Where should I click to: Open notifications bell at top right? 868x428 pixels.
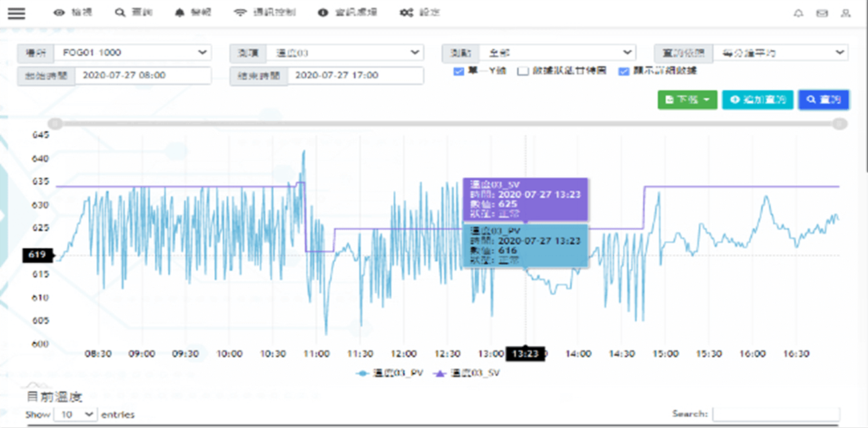(x=798, y=13)
